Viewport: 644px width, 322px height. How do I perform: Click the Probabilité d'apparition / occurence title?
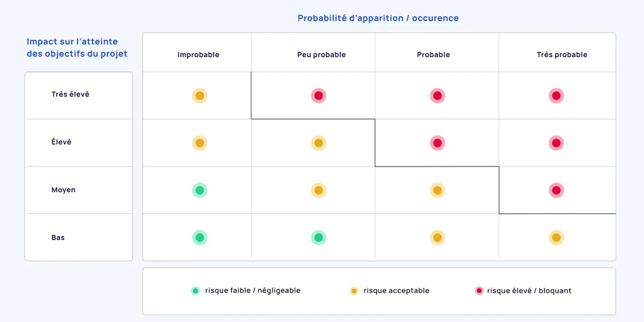point(378,18)
